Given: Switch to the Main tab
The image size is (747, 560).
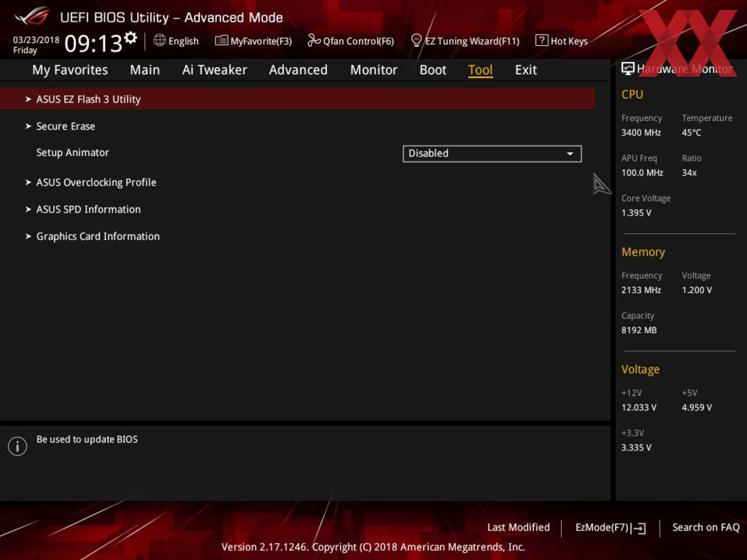Looking at the screenshot, I should 145,70.
